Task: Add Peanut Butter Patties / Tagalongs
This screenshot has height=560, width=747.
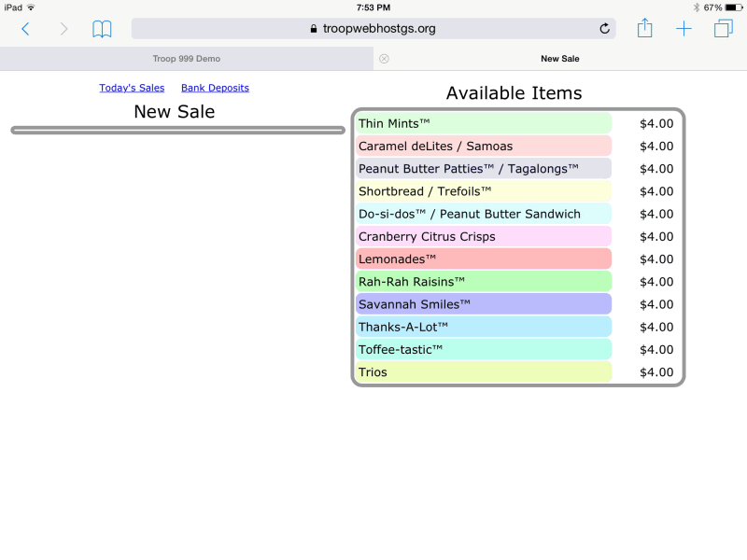Action: pos(484,169)
